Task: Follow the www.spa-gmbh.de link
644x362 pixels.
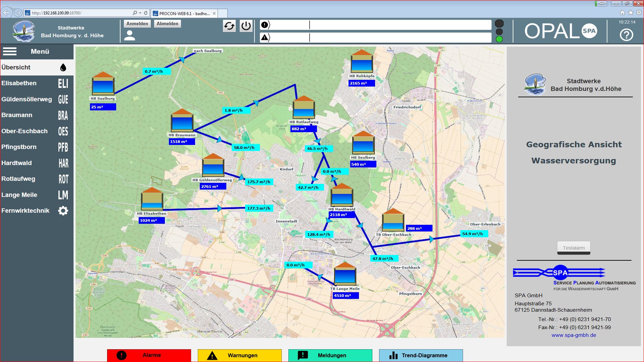Action: point(573,335)
